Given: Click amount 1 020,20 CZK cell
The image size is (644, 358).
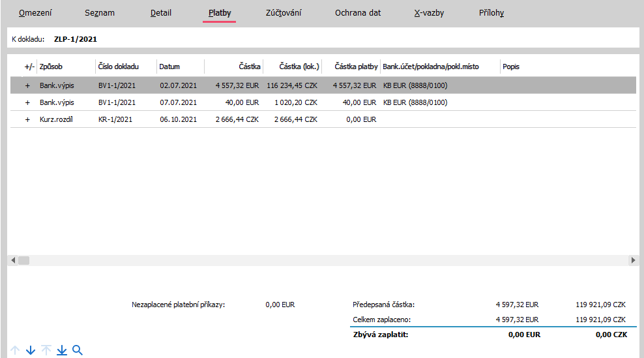Looking at the screenshot, I should [296, 102].
